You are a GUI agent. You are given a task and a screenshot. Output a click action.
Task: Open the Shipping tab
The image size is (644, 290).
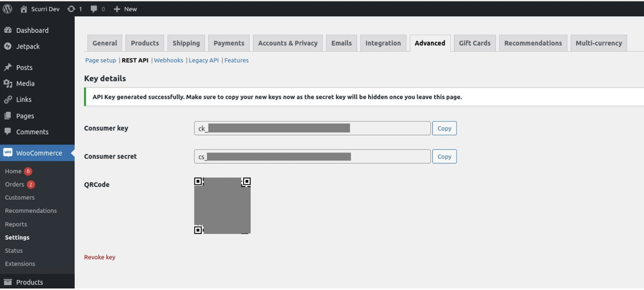point(186,43)
